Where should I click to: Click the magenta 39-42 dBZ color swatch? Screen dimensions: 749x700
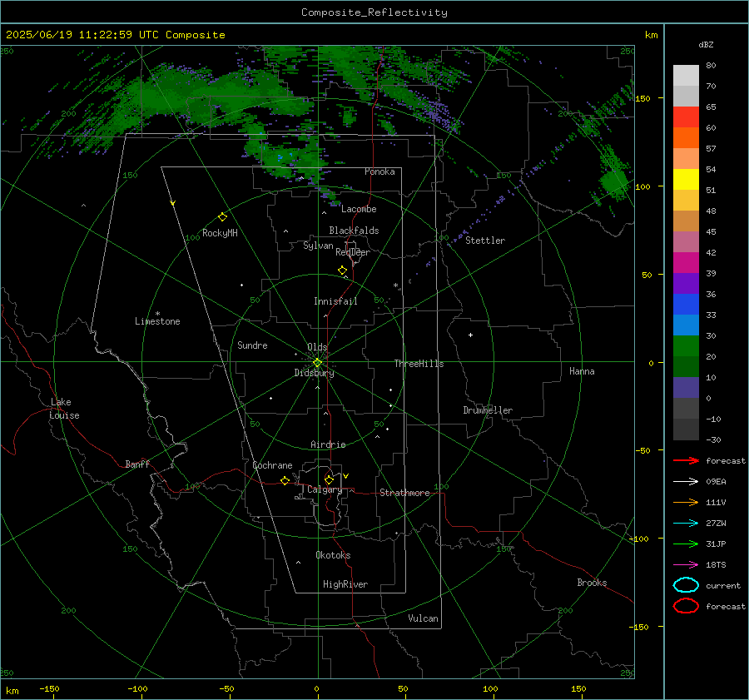686,262
